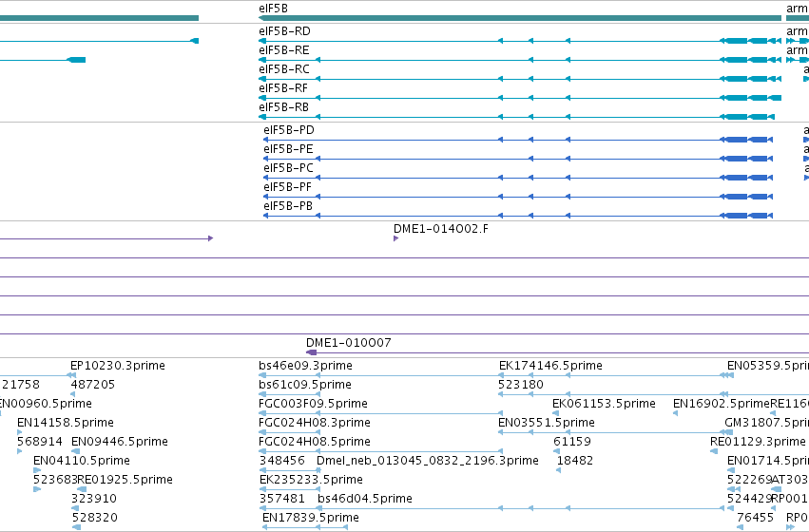Image resolution: width=809 pixels, height=532 pixels.
Task: Select transcript eIF5B-RD
Action: click(x=520, y=41)
